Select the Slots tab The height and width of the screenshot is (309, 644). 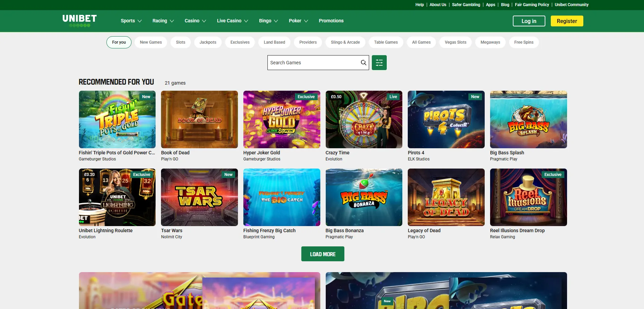(x=181, y=42)
